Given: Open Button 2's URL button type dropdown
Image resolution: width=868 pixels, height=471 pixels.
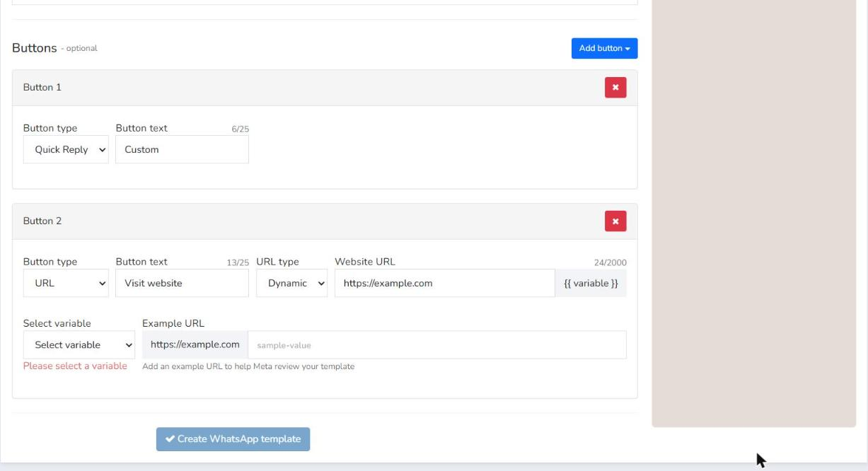Looking at the screenshot, I should coord(66,283).
